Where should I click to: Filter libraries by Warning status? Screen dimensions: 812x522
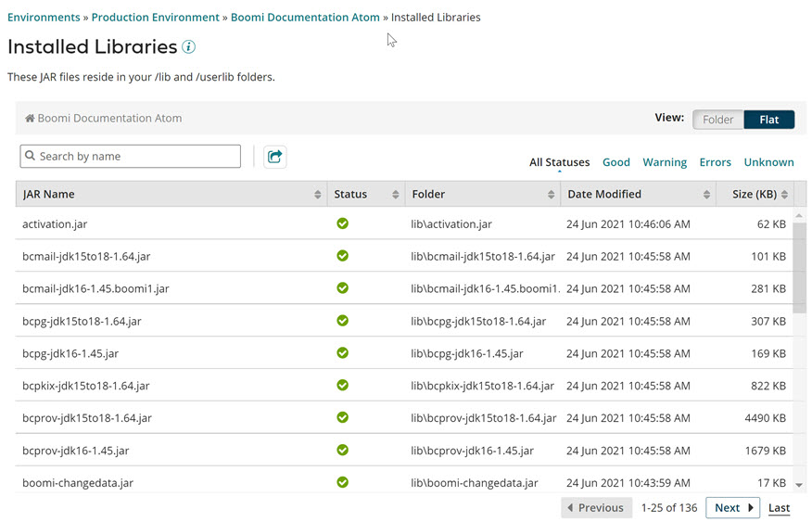665,162
